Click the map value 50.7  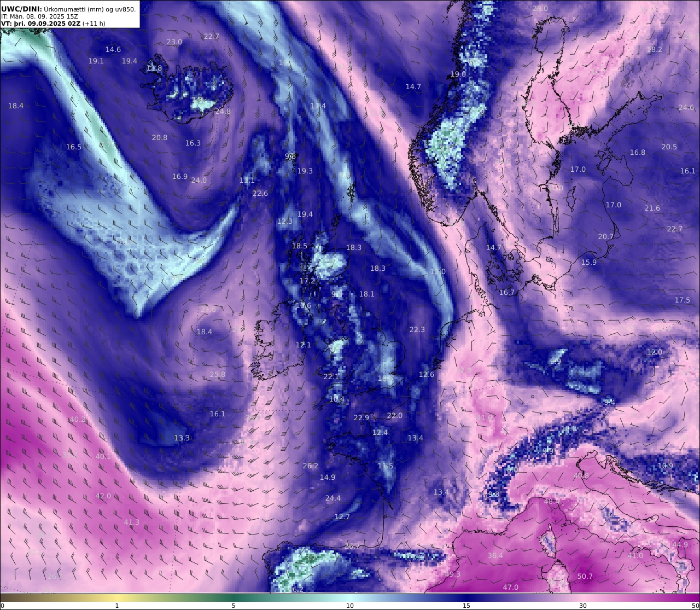(x=585, y=577)
